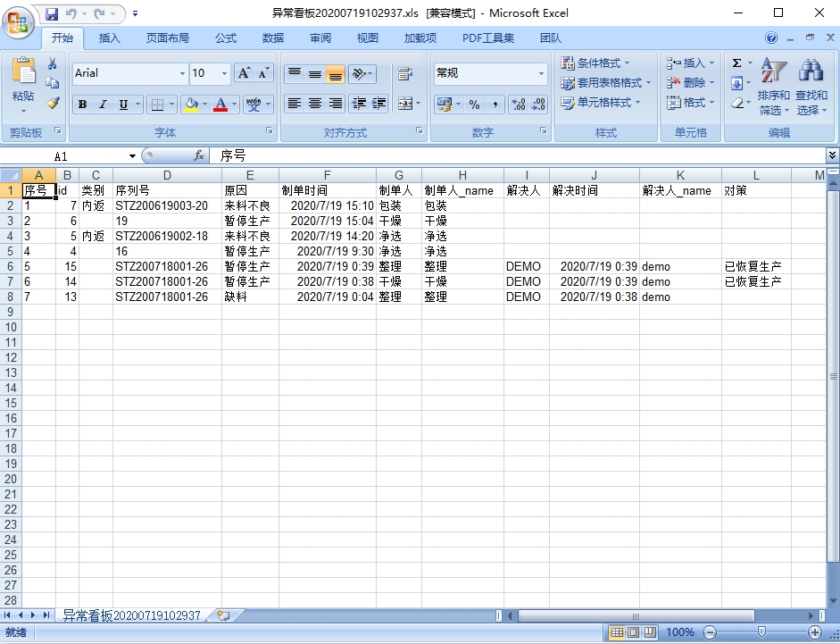Click the AutoSum sigma icon
This screenshot has height=644, width=840.
[x=736, y=63]
